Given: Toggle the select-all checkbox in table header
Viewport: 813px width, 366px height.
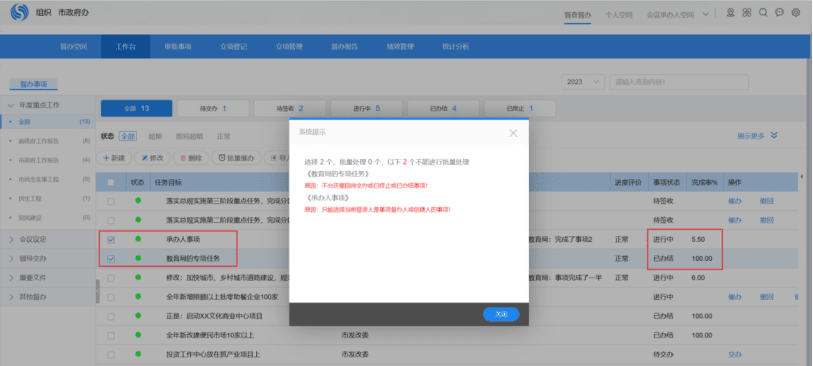Looking at the screenshot, I should point(111,182).
